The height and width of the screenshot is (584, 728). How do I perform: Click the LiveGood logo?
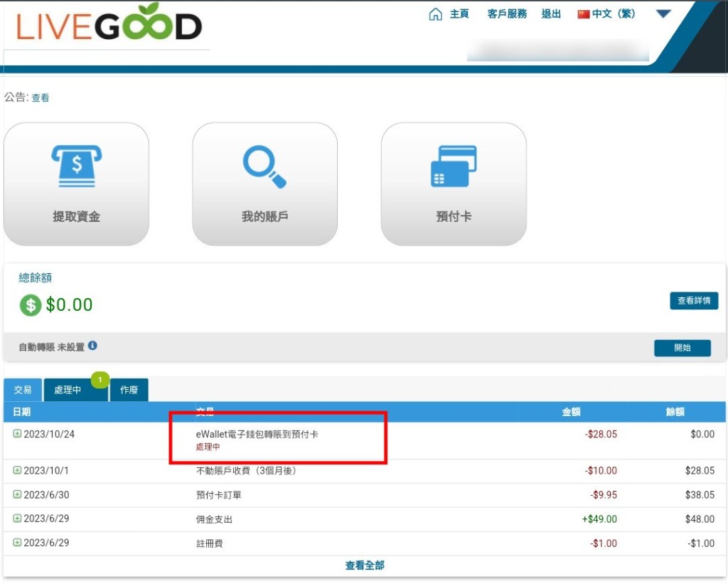tap(109, 27)
